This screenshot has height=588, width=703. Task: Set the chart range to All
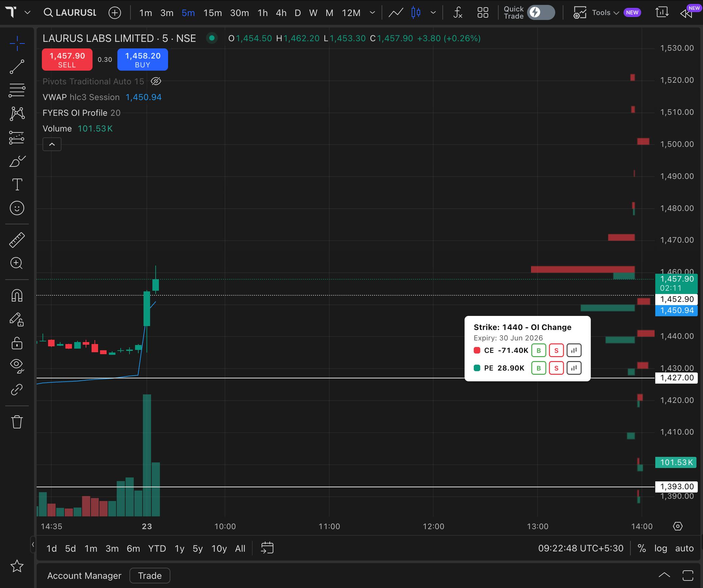(x=240, y=548)
